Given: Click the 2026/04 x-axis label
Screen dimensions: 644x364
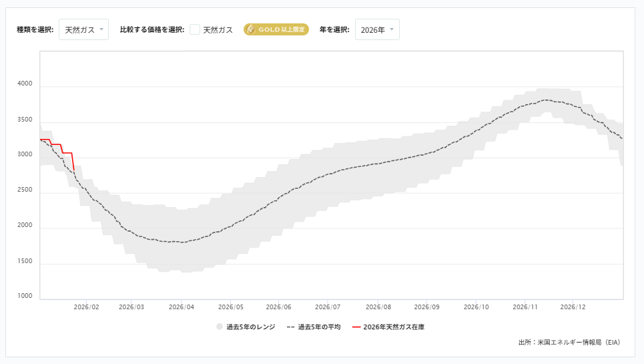Looking at the screenshot, I should click(x=182, y=307).
